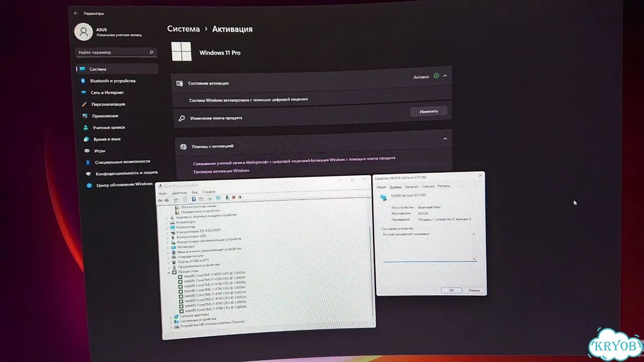Click the globe icon beside Помощь с активацией

[184, 147]
